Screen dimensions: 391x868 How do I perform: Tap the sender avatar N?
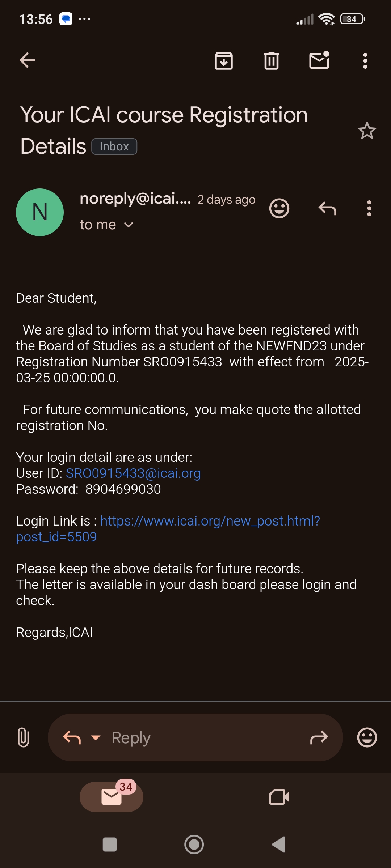coord(40,212)
